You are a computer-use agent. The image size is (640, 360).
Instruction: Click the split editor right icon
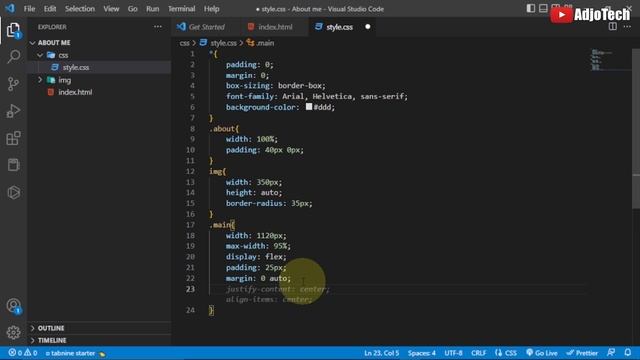click(x=613, y=27)
